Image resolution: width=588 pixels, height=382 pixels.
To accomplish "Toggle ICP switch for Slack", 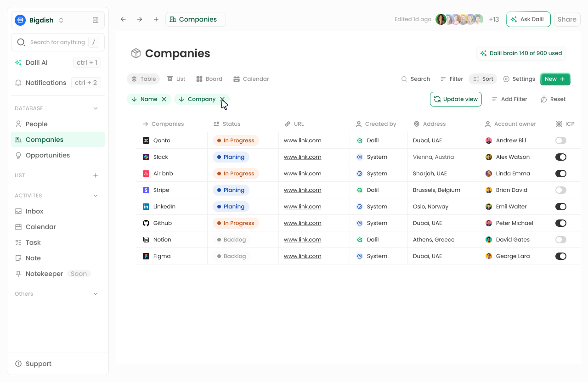I will point(561,157).
